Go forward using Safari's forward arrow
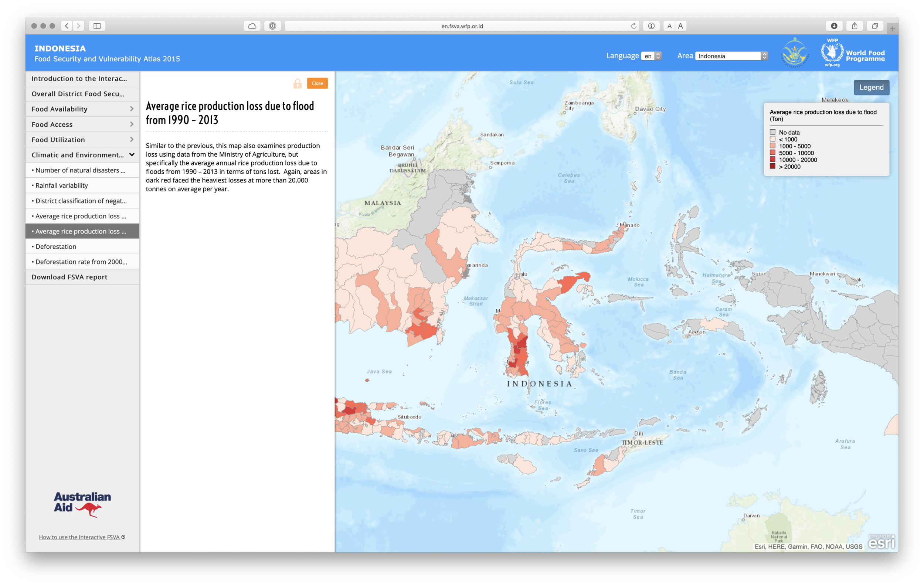The height and width of the screenshot is (586, 924). tap(79, 26)
